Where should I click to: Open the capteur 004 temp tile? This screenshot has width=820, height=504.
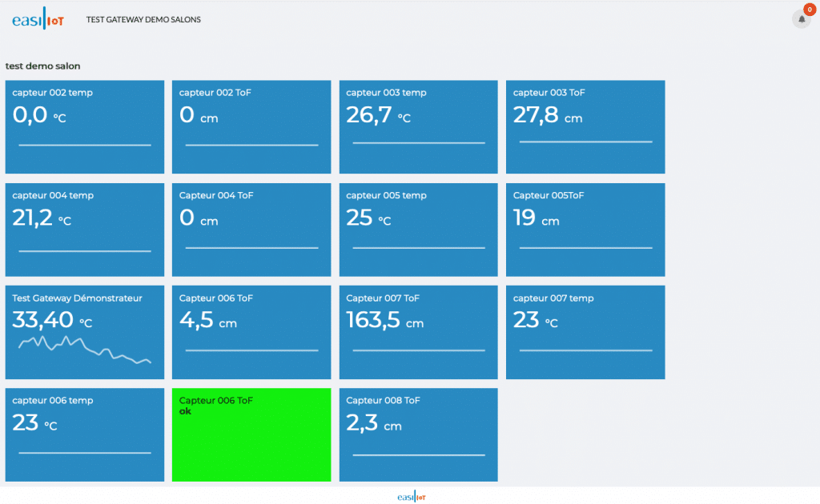pyautogui.click(x=84, y=230)
